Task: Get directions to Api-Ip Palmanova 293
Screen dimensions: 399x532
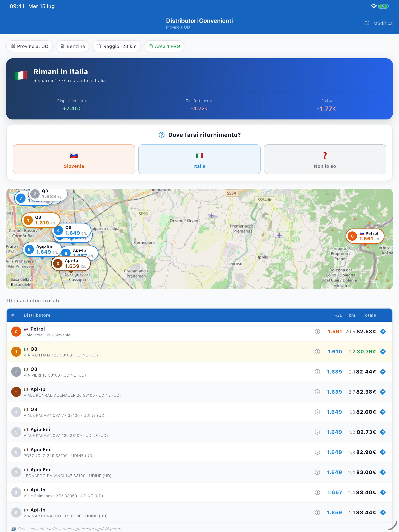Action: pos(383,493)
